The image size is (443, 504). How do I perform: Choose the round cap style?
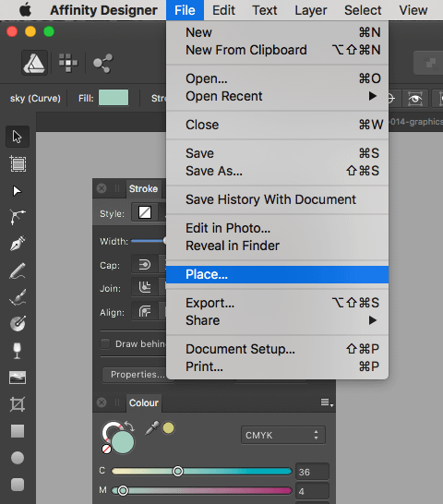(145, 265)
